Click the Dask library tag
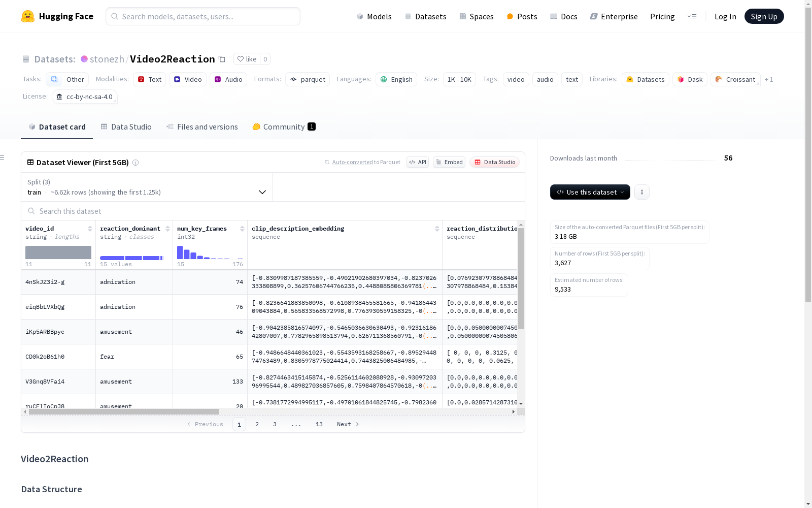Viewport: 812px width, 508px height. tap(690, 79)
